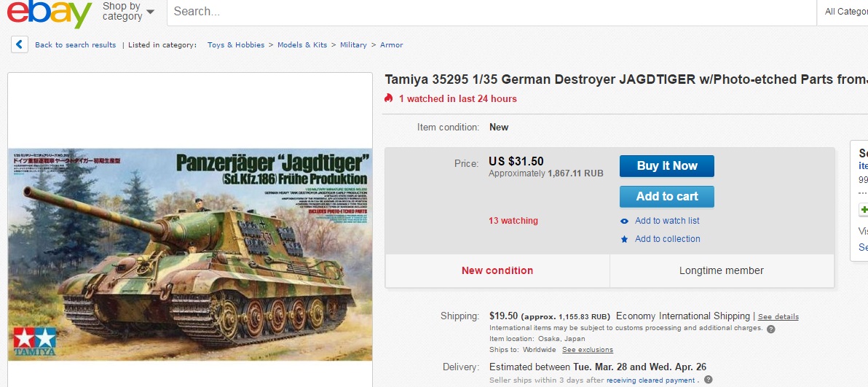This screenshot has width=868, height=387.
Task: Go to Armor breadcrumb category
Action: [x=391, y=45]
